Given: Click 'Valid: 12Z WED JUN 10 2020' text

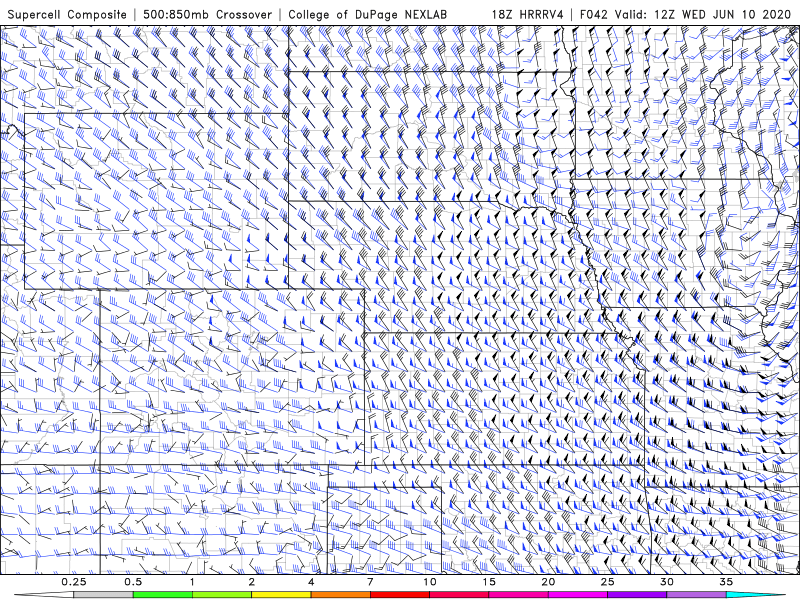Looking at the screenshot, I should click(x=703, y=15).
